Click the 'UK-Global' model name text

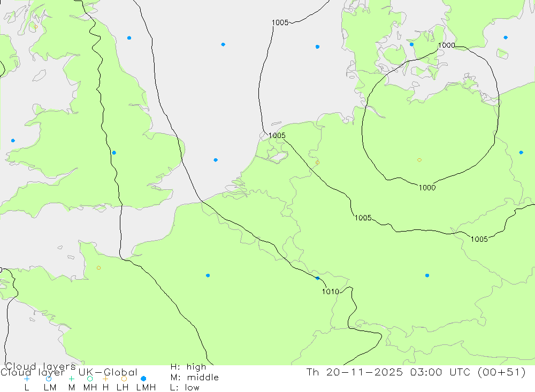tap(108, 372)
